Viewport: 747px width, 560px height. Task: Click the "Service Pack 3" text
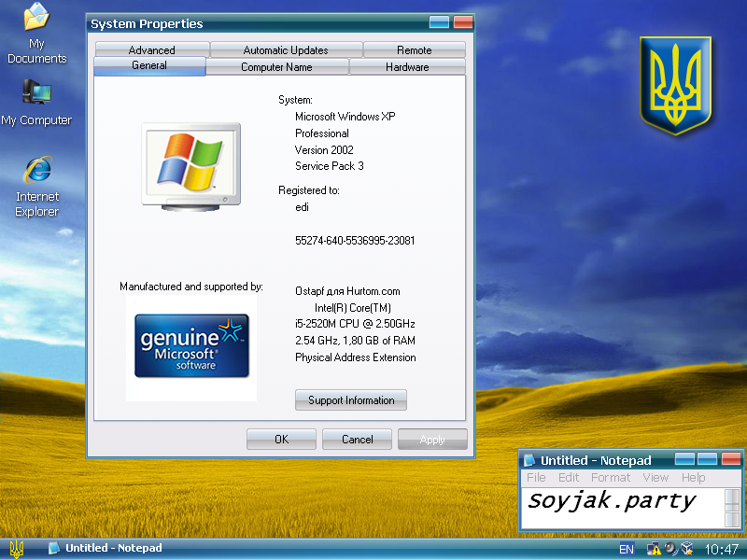pyautogui.click(x=330, y=166)
